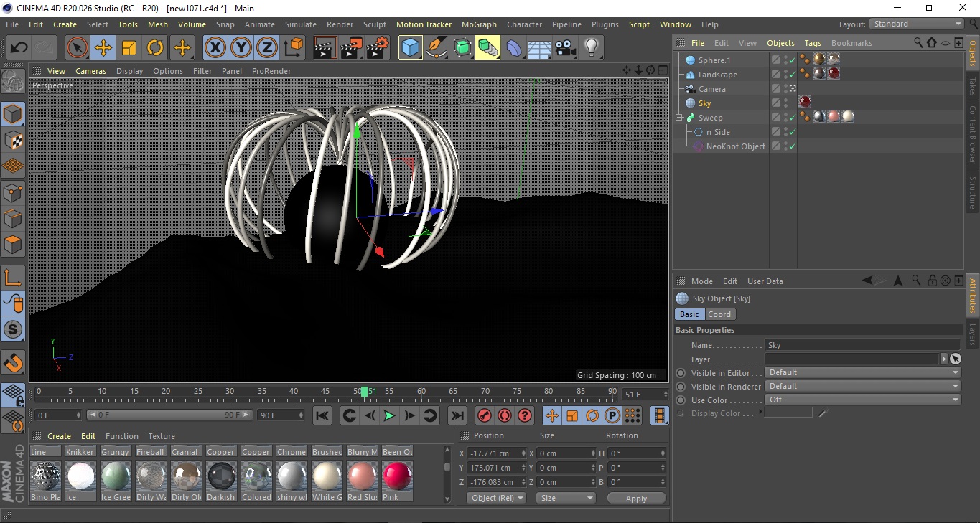Viewport: 980px width, 523px height.
Task: Click the Coordinate System icon
Action: tap(293, 48)
